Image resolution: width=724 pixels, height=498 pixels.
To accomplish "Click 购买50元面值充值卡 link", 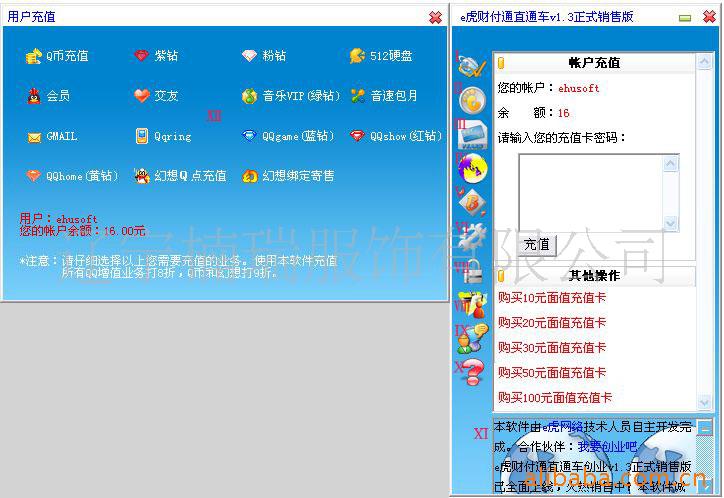I will pos(552,372).
